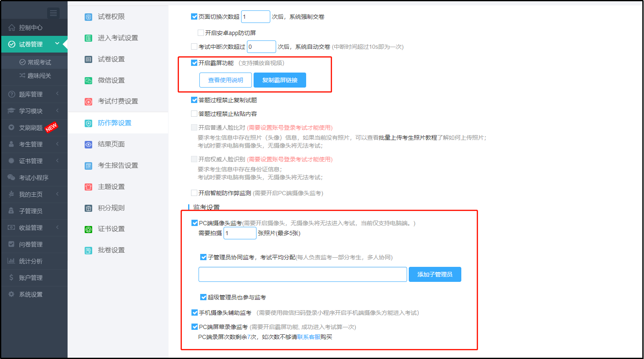Expand the 题库管理 sidebar menu
Image resolution: width=644 pixels, height=359 pixels.
(x=57, y=93)
